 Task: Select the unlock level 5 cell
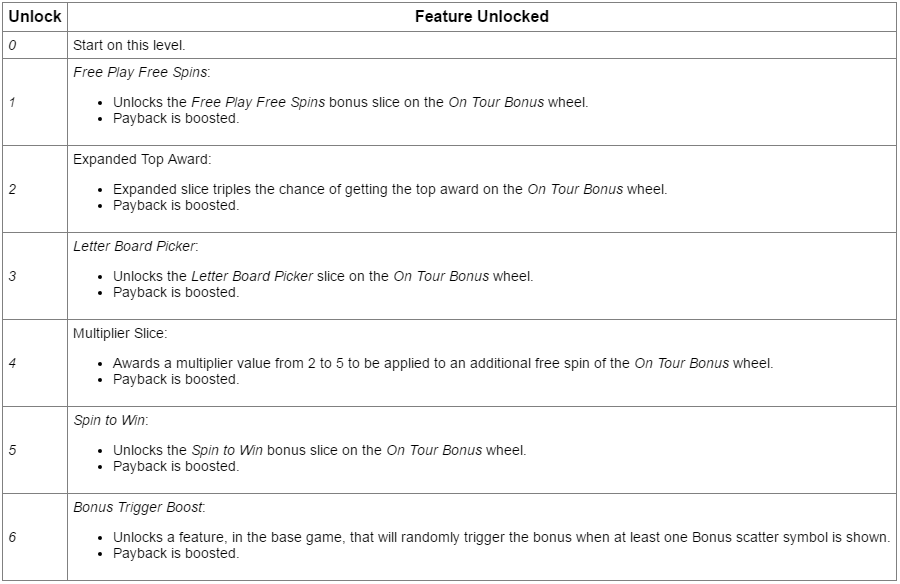[34, 450]
